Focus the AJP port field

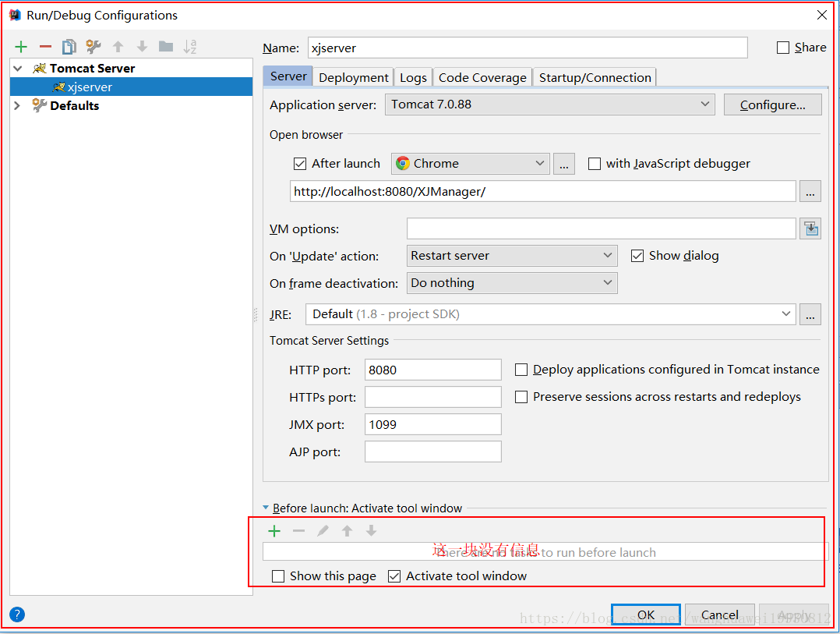[x=433, y=452]
